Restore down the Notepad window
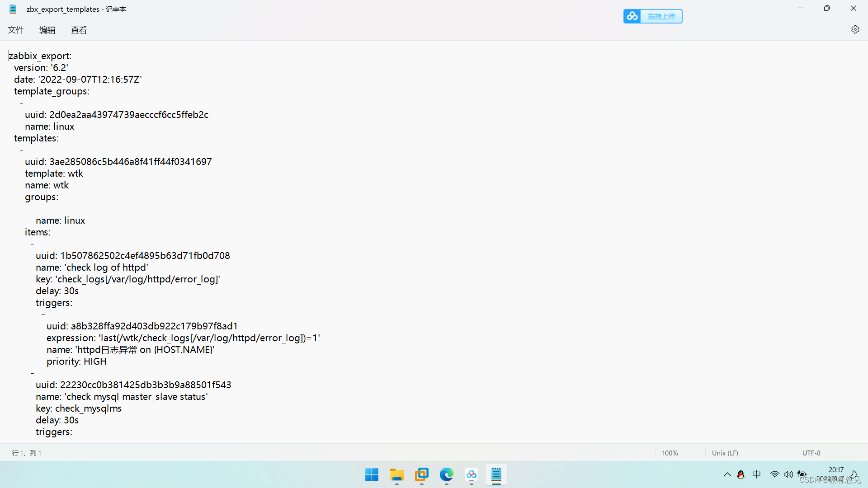 tap(827, 8)
